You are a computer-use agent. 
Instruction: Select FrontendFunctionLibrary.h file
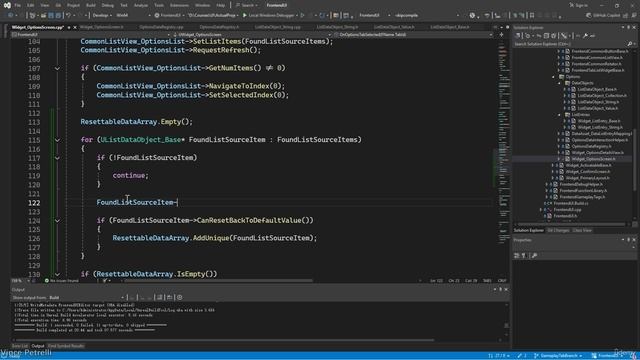[x=583, y=191]
